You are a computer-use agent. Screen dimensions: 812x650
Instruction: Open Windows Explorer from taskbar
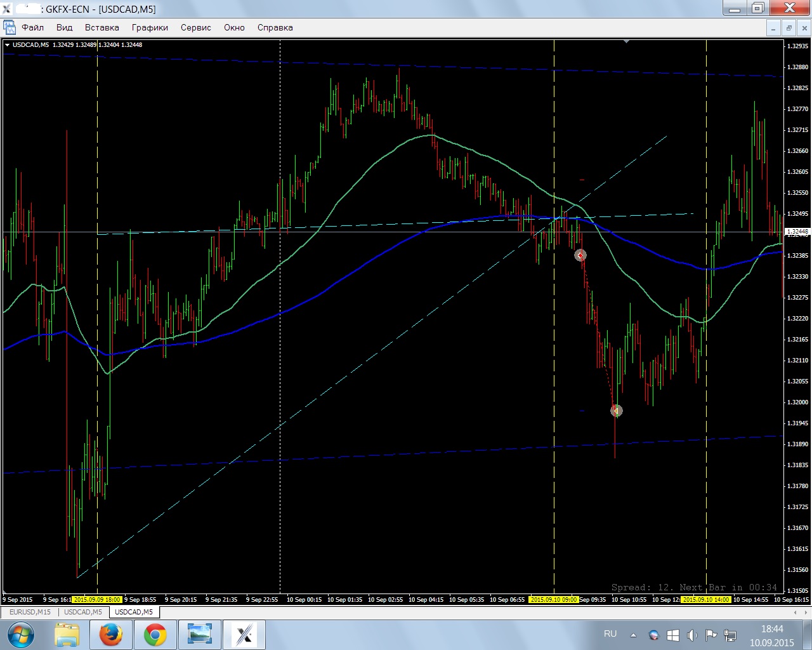point(67,635)
